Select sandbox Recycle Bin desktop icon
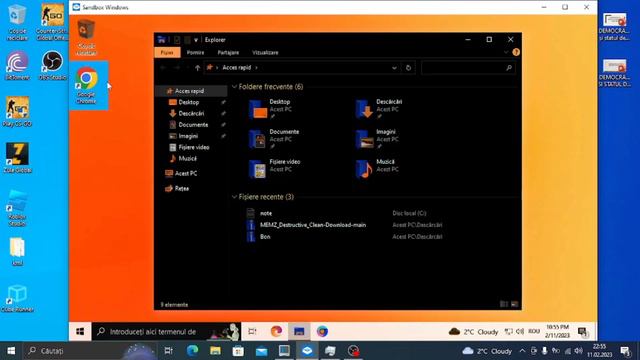The height and width of the screenshot is (360, 640). (x=86, y=37)
